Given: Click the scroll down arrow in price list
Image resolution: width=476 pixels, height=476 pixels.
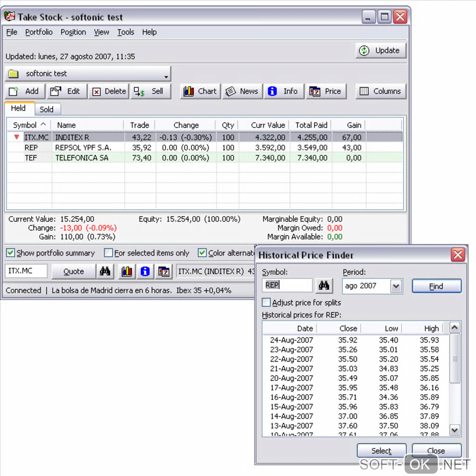Looking at the screenshot, I should click(455, 430).
